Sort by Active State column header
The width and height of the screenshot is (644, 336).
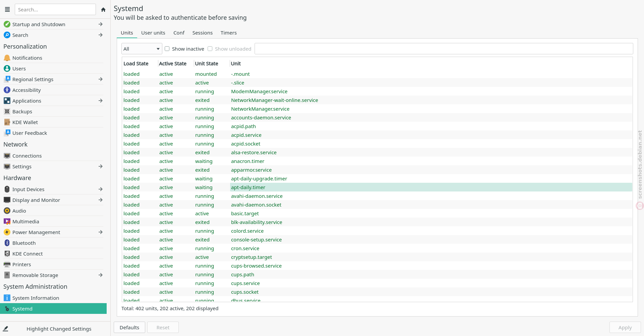click(x=176, y=63)
